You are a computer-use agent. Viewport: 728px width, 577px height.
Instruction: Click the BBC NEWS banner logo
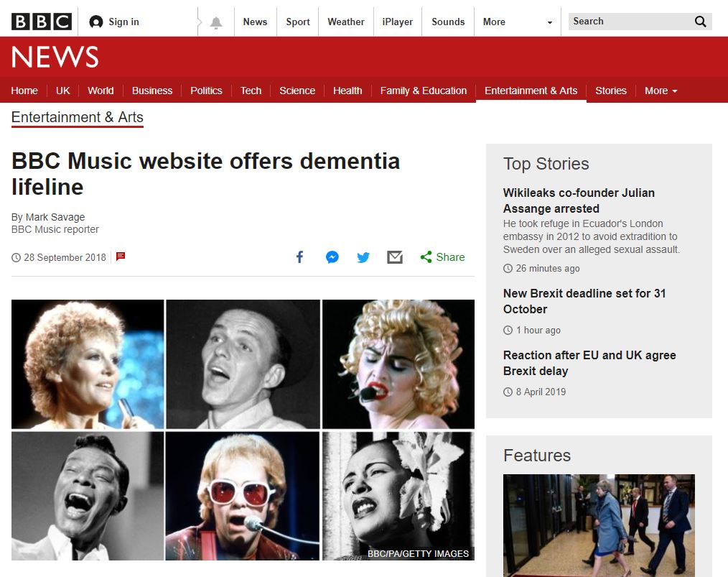click(55, 57)
